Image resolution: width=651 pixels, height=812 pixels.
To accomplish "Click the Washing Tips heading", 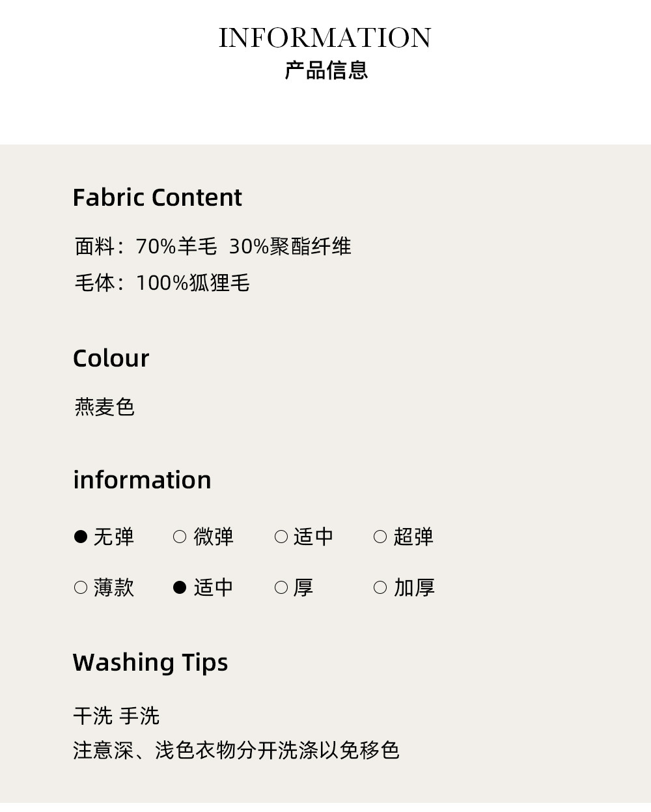I will (x=150, y=662).
